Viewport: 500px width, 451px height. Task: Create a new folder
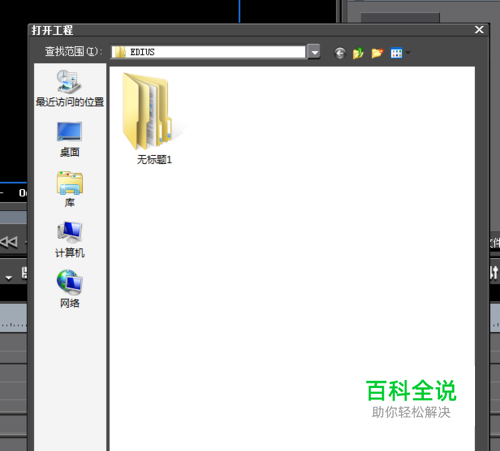pyautogui.click(x=377, y=53)
